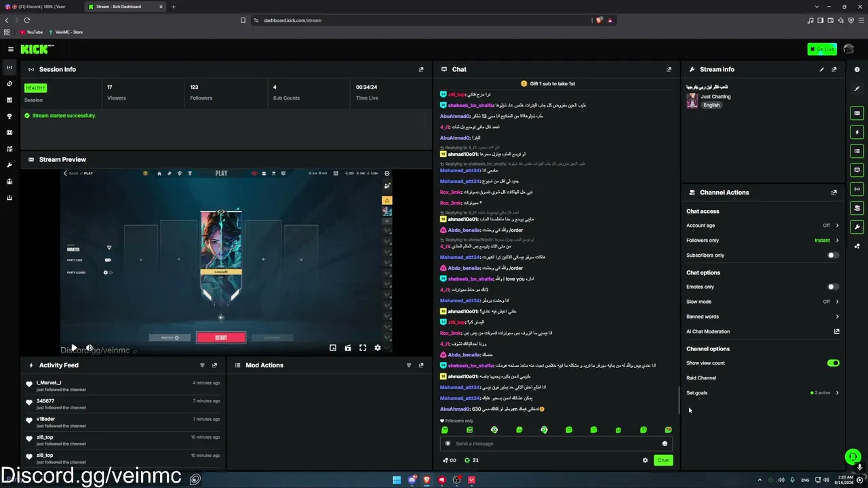Click follower v1Bader in Activity Feed
This screenshot has height=488, width=868.
click(x=45, y=420)
